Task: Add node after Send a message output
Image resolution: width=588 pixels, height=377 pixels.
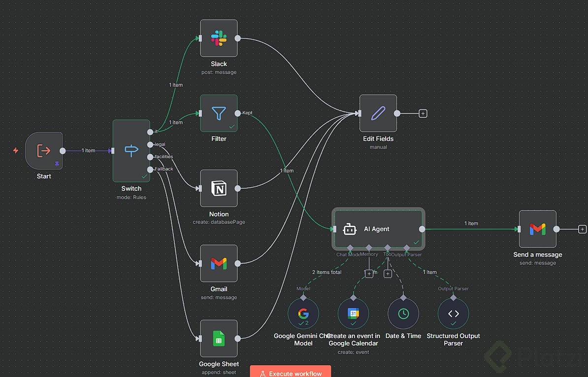Action: click(582, 229)
